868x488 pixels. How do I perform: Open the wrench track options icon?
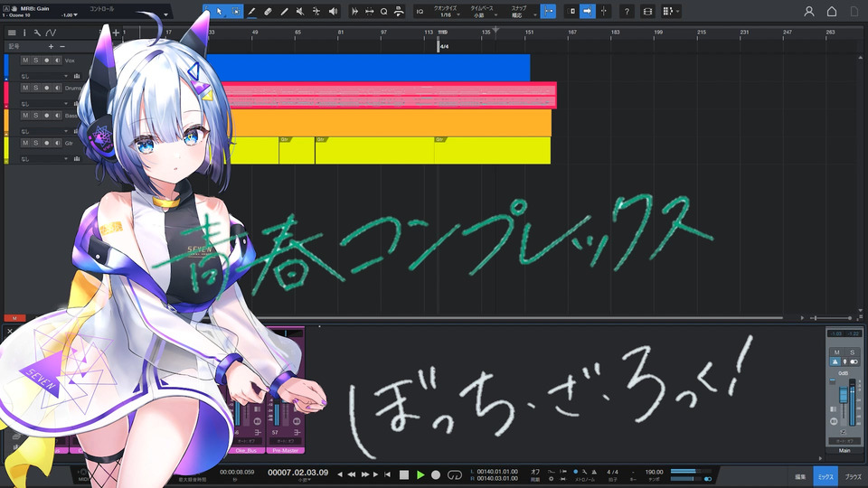[x=36, y=33]
